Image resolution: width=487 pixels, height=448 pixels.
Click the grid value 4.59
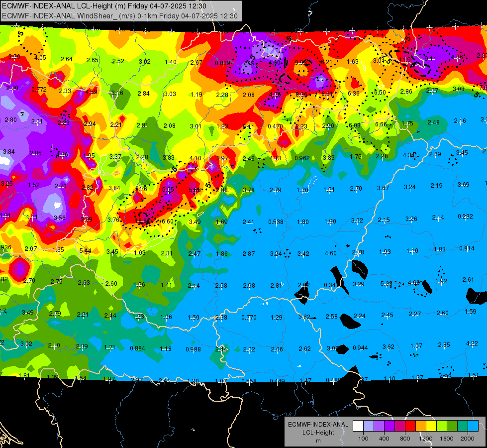point(92,92)
